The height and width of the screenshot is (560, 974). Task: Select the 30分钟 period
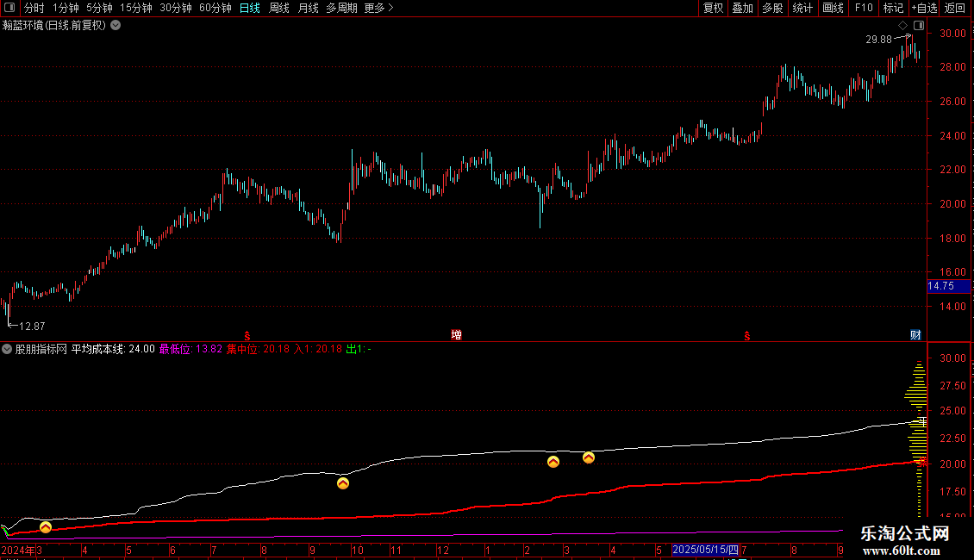[x=176, y=8]
